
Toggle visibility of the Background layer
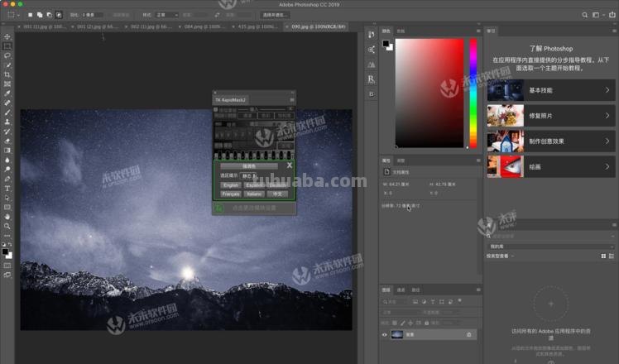pos(385,334)
